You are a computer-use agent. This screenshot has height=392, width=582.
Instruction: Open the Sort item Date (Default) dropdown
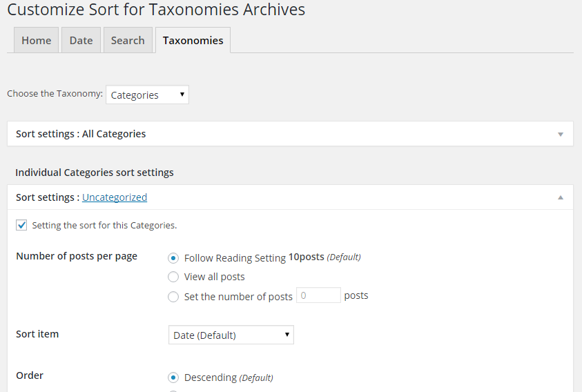point(231,335)
